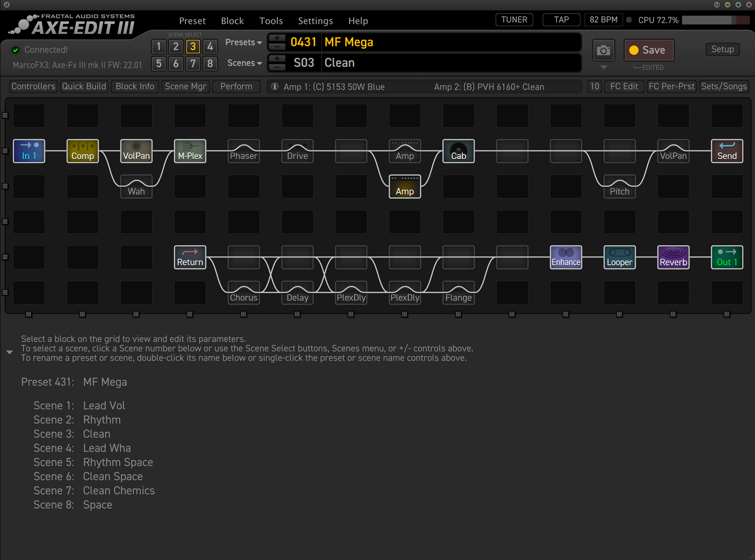
Task: Click the CPU usage meter bar
Action: click(x=716, y=20)
